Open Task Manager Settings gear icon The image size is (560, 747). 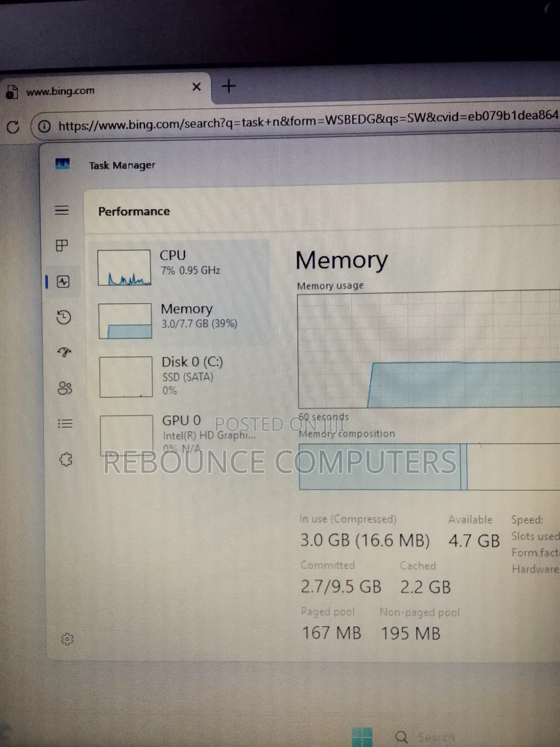67,639
